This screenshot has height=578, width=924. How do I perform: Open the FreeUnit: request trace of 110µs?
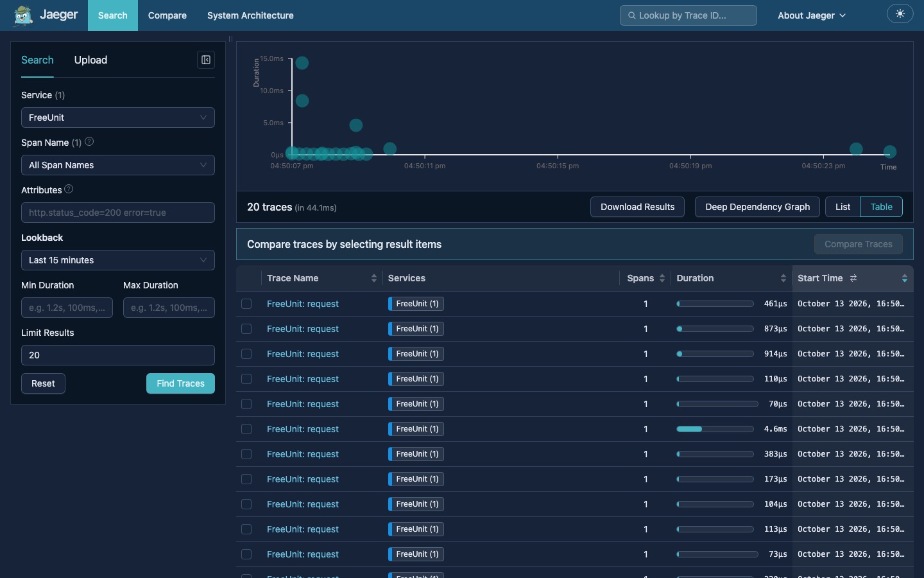(303, 379)
